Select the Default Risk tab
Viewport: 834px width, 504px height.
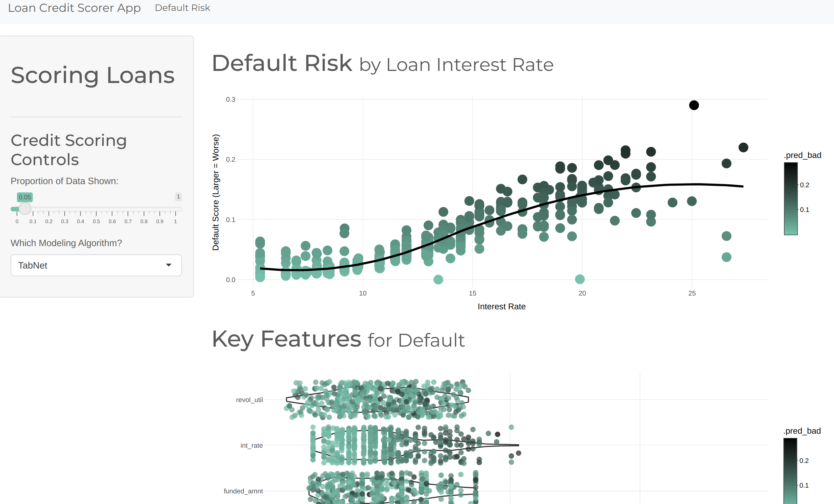click(182, 7)
